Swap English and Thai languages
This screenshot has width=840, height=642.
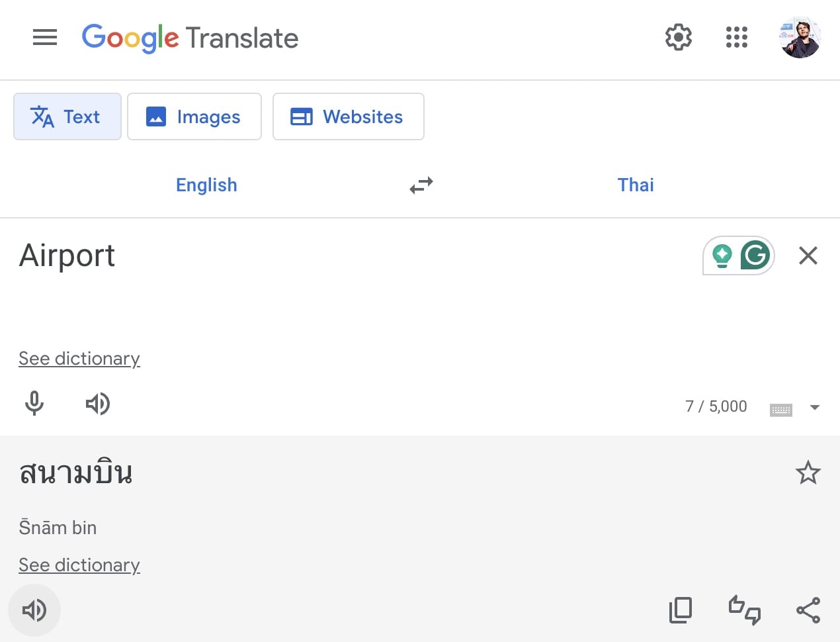[421, 185]
